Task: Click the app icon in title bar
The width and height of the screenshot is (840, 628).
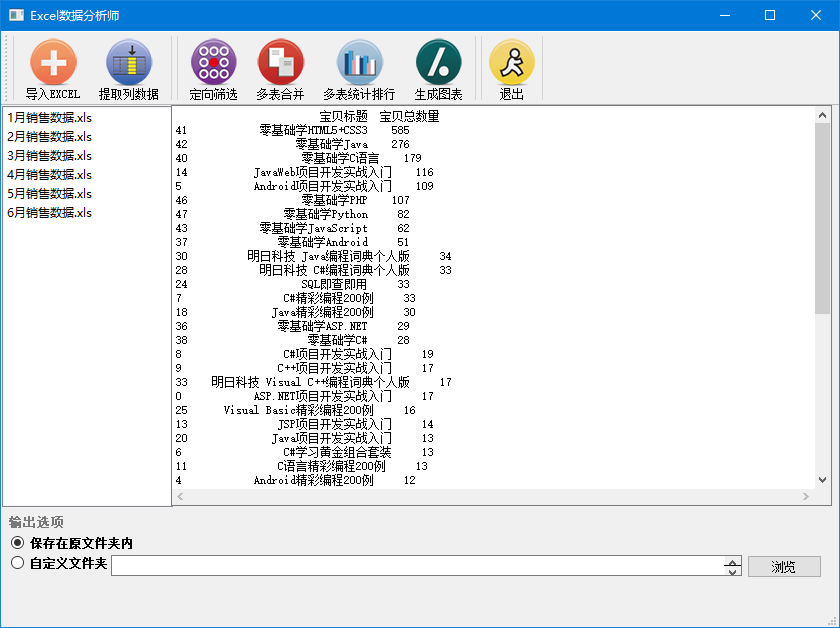Action: click(x=16, y=15)
